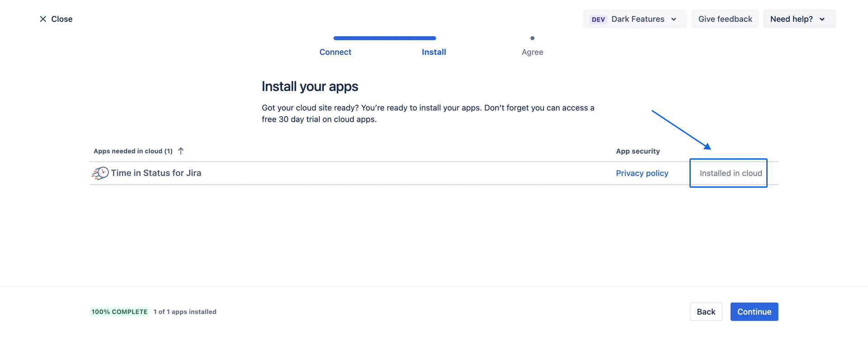Viewport: 868px width, 351px height.
Task: Open the Dark Features dropdown
Action: click(635, 19)
